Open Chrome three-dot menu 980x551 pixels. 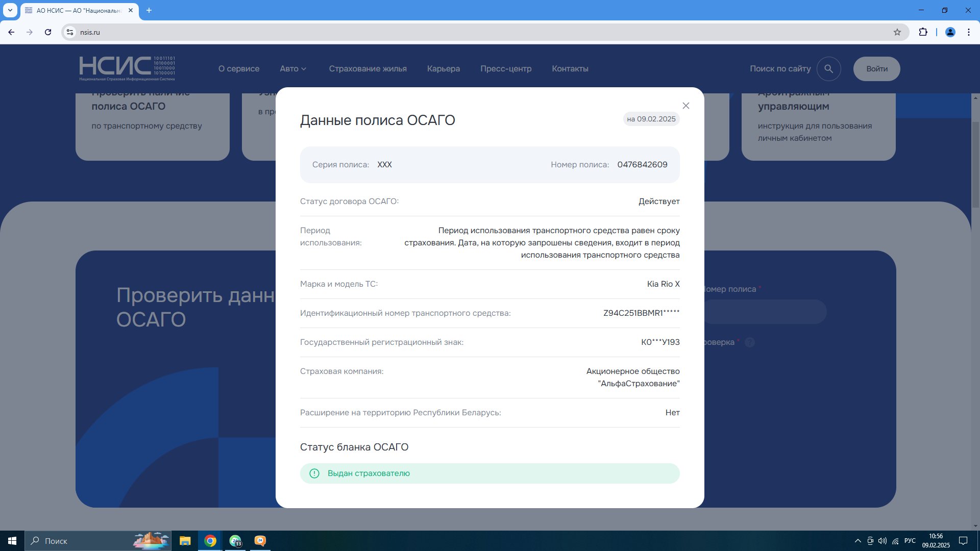(x=969, y=32)
